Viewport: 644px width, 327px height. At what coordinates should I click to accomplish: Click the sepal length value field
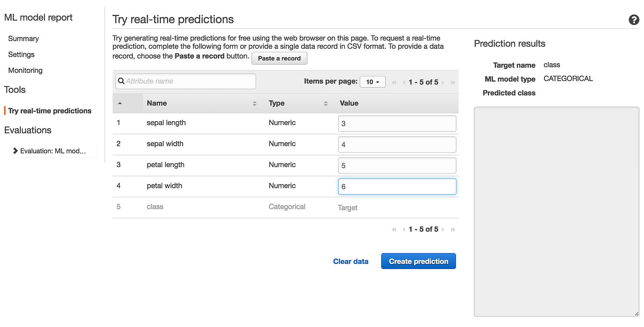click(x=397, y=124)
